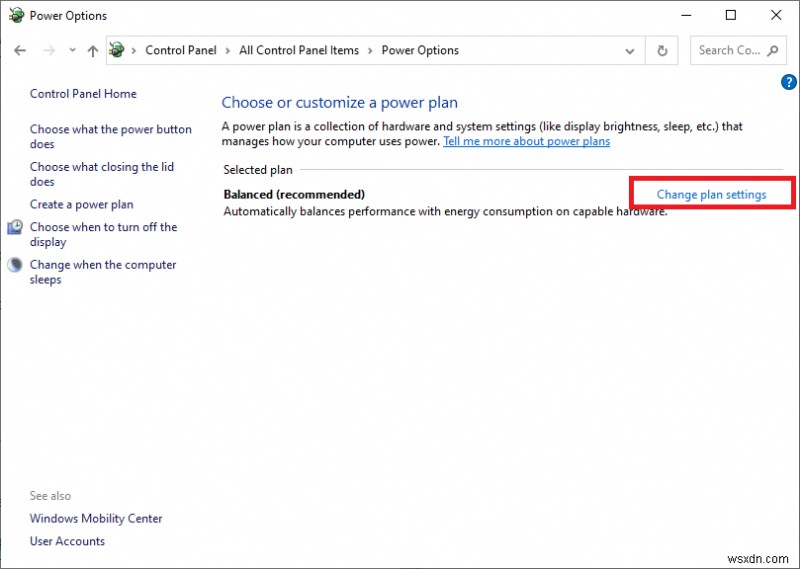Image resolution: width=800 pixels, height=569 pixels.
Task: Click the Power Options address bar icon
Action: tap(117, 50)
